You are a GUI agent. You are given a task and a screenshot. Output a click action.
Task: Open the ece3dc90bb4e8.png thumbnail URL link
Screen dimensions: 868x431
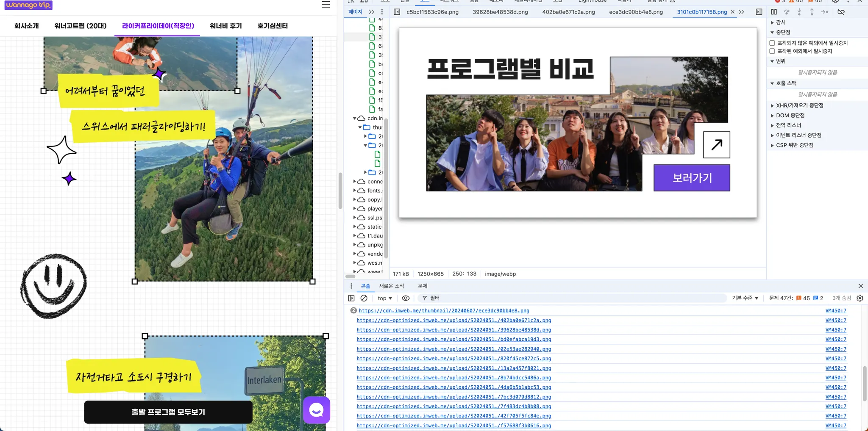point(444,310)
